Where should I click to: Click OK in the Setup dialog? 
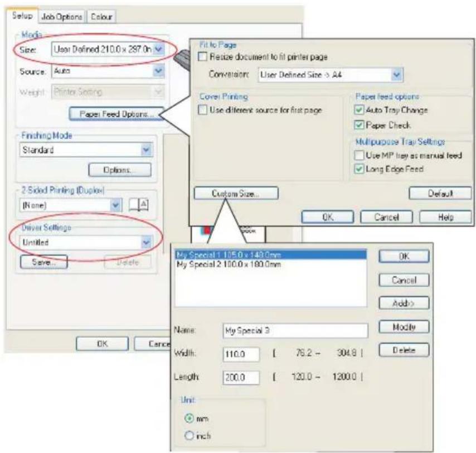click(x=102, y=344)
